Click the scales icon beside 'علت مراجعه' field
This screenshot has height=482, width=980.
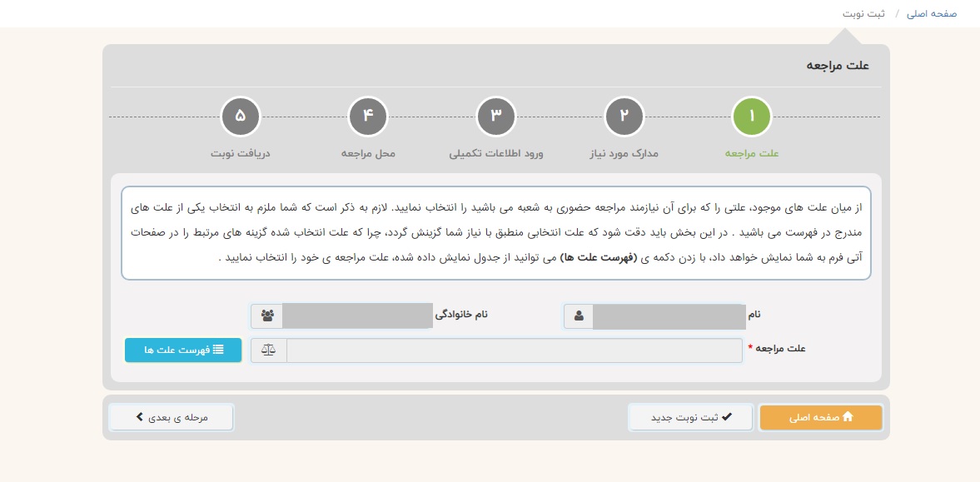click(x=269, y=350)
